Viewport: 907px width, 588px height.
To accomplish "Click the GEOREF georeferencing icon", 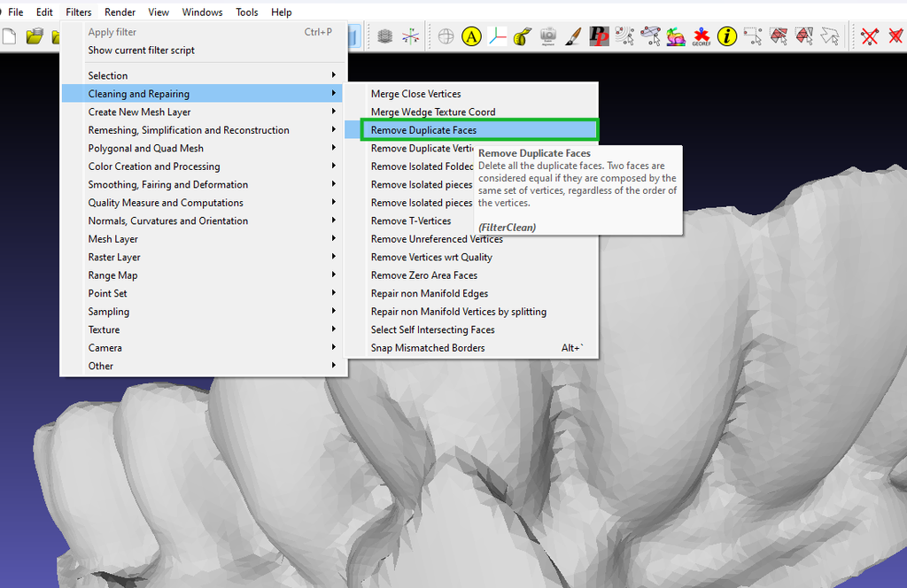I will tap(700, 36).
